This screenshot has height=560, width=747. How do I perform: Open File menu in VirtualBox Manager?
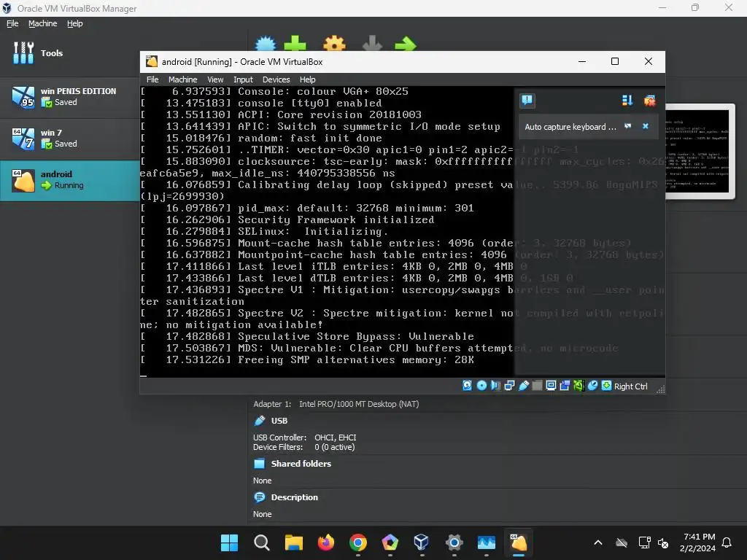tap(12, 23)
